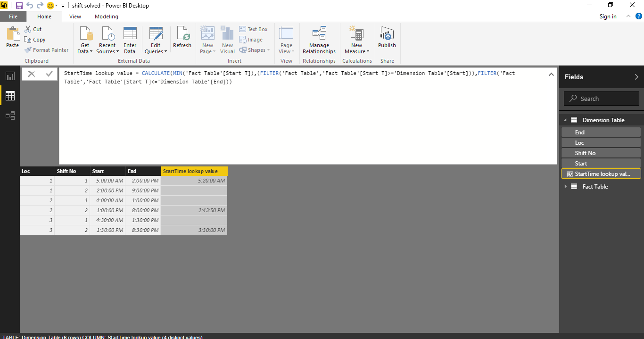Click the Redo arrow icon
Image resolution: width=644 pixels, height=339 pixels.
pos(40,6)
